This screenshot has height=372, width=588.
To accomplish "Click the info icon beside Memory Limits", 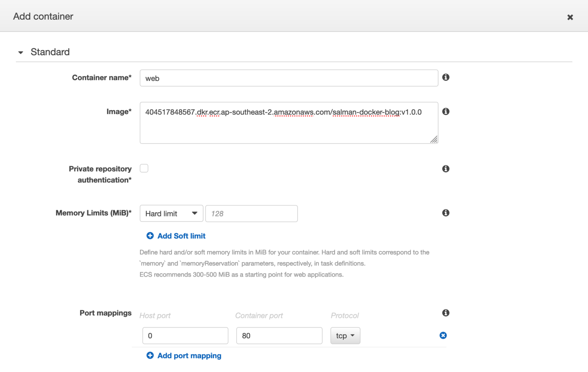I will pos(446,213).
